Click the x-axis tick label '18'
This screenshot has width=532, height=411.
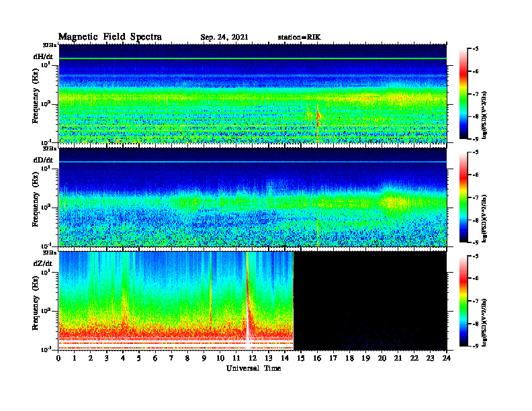pyautogui.click(x=349, y=358)
